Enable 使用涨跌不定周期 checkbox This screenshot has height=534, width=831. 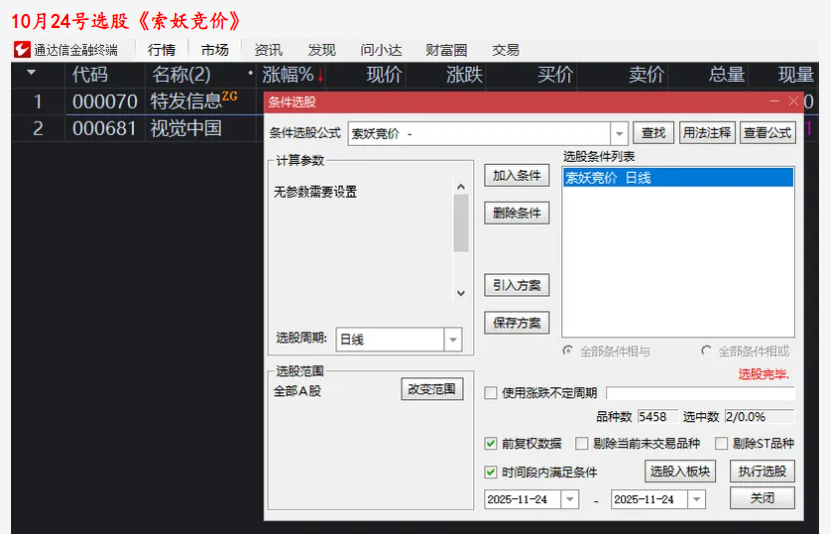491,393
